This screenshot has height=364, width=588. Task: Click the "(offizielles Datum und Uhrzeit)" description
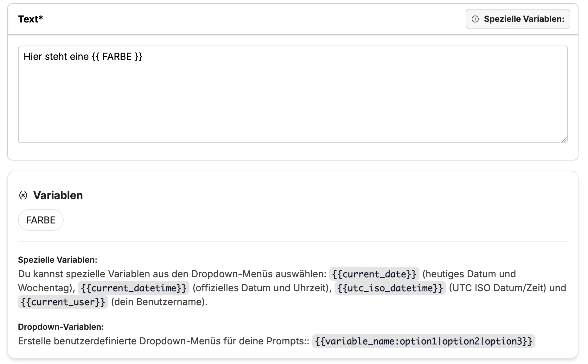262,288
